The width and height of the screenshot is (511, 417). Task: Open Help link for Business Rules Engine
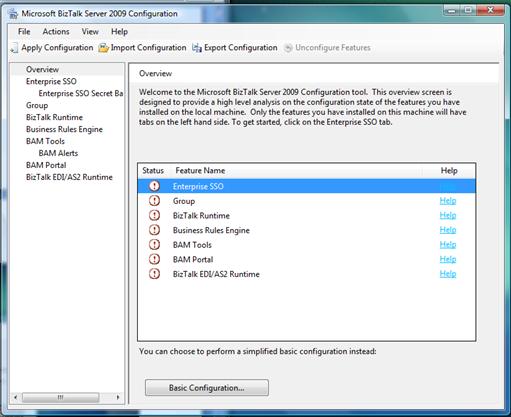coord(448,230)
